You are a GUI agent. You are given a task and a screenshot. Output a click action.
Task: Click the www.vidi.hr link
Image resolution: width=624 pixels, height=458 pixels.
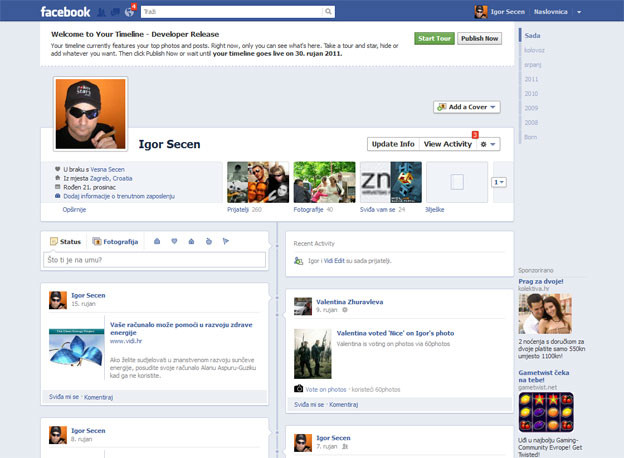point(126,341)
